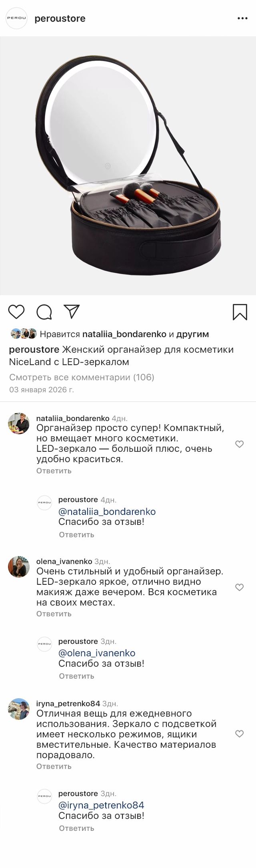Open @olena_ivanenko mention link
Viewport: 256px width, 868px height.
[x=97, y=653]
